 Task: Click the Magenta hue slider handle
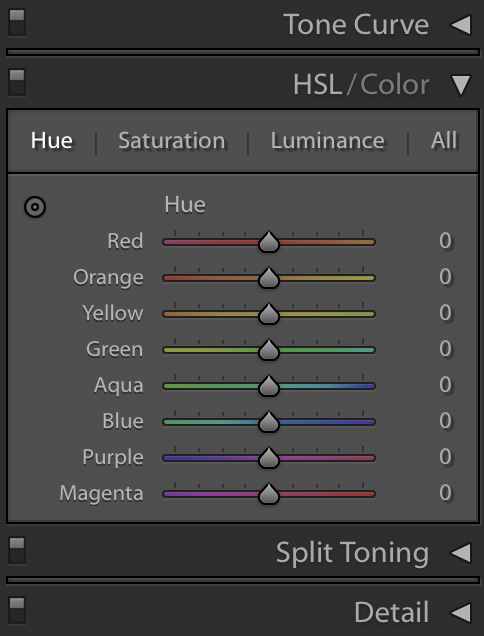(x=269, y=494)
